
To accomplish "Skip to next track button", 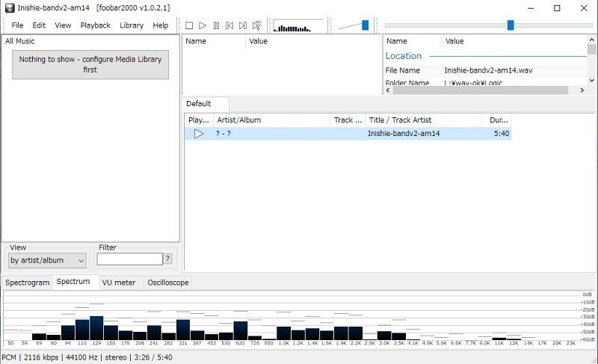I will (x=242, y=25).
